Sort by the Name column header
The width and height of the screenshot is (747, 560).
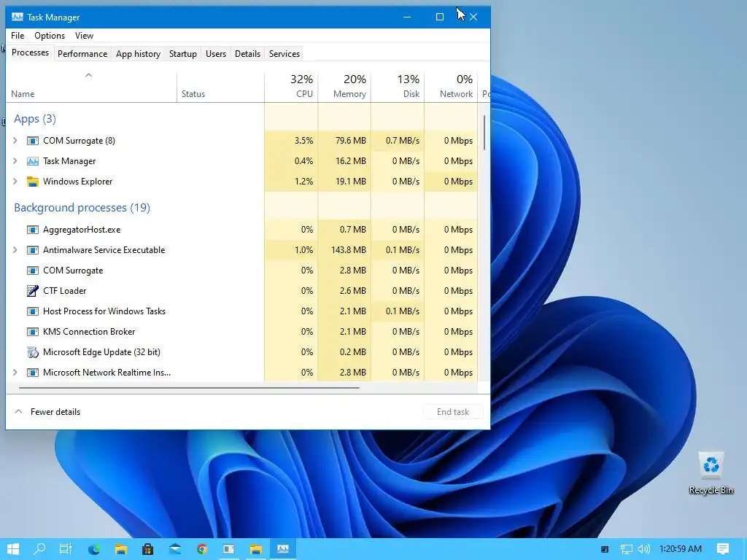[91, 87]
